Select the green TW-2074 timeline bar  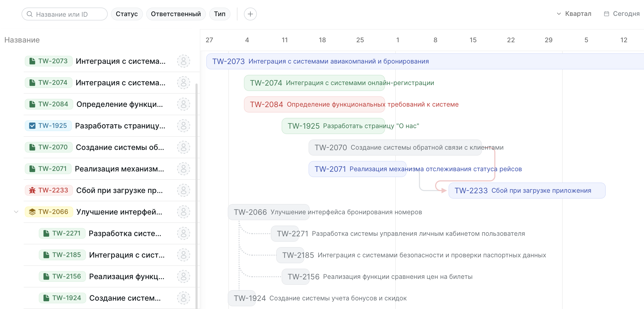coord(314,83)
